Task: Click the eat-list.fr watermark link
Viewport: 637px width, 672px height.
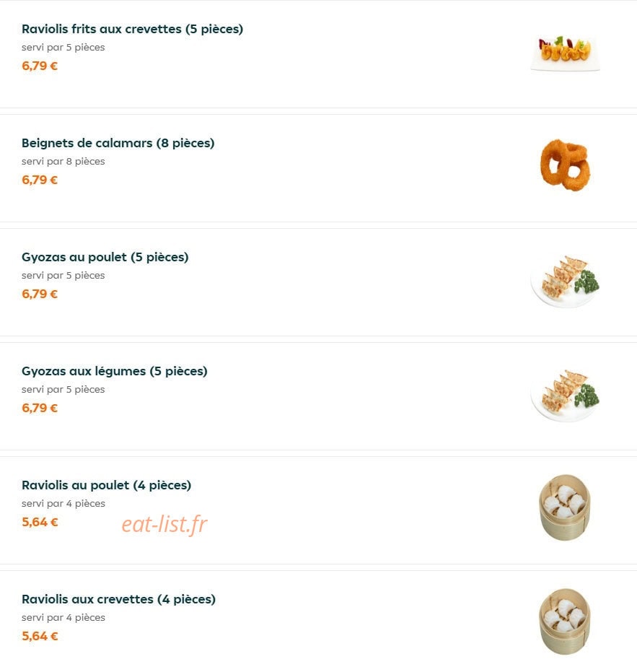Action: 164,524
